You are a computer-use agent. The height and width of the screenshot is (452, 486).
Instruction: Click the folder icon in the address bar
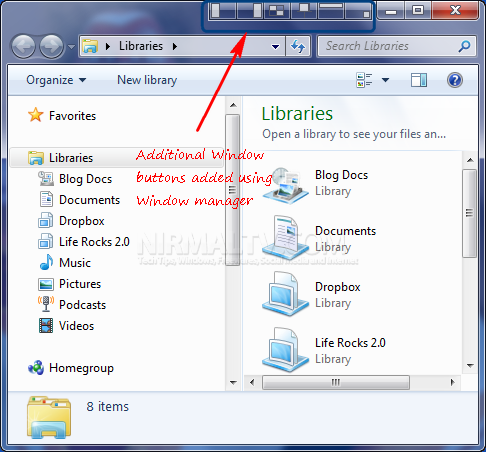tap(90, 46)
